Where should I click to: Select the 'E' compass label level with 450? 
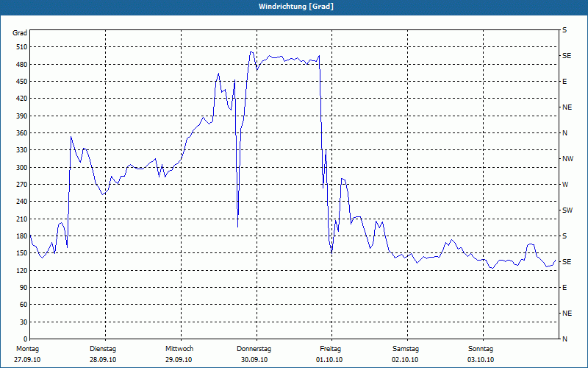click(564, 82)
